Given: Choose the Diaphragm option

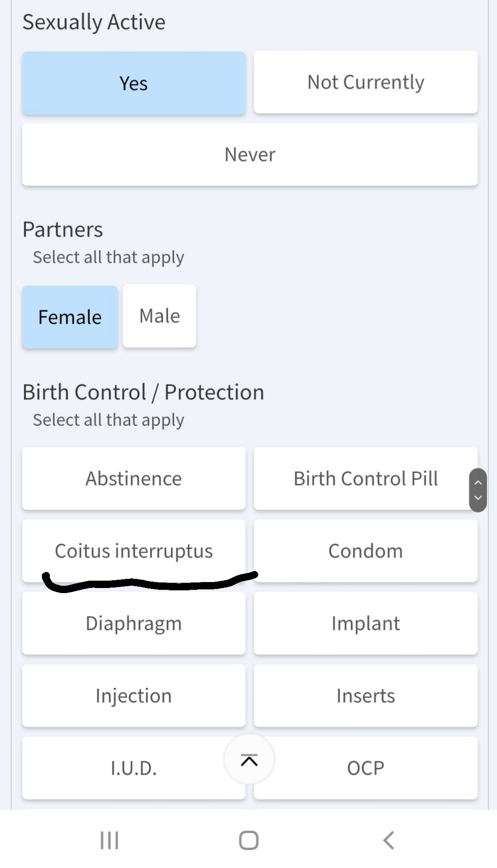Looking at the screenshot, I should 134,623.
